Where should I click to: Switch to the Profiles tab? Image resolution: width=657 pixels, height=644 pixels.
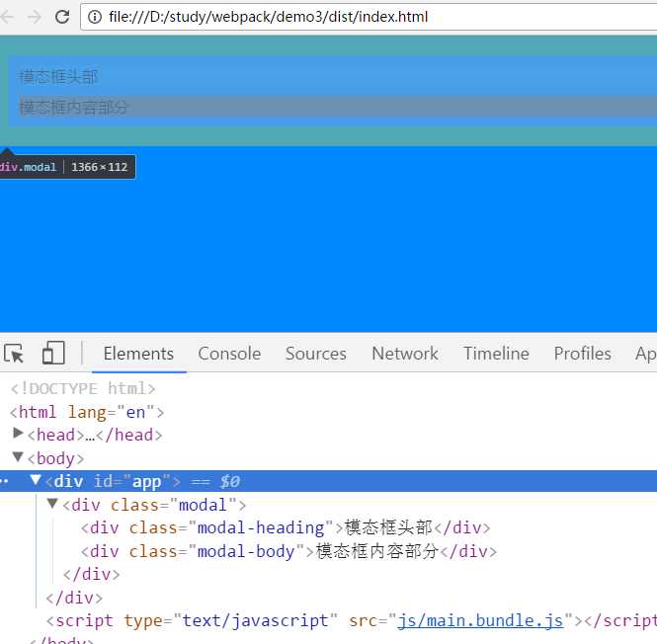point(583,354)
